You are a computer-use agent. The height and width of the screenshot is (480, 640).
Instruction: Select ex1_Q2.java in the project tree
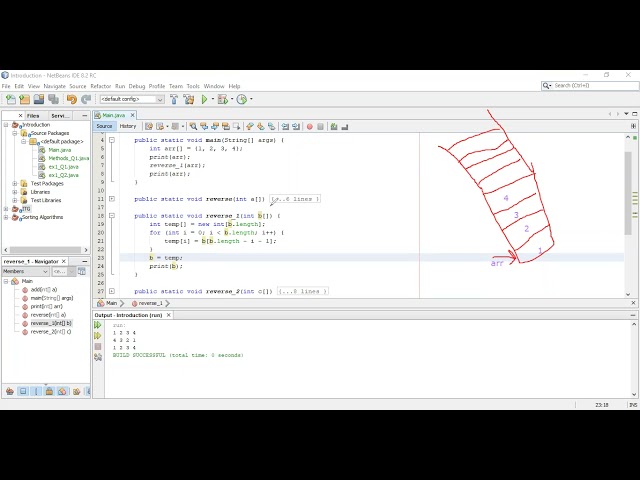pos(63,175)
